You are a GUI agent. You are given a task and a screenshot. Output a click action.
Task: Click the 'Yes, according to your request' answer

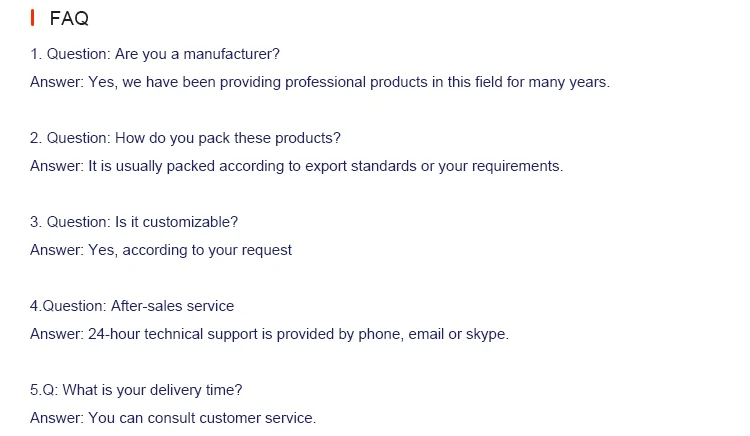click(x=161, y=250)
